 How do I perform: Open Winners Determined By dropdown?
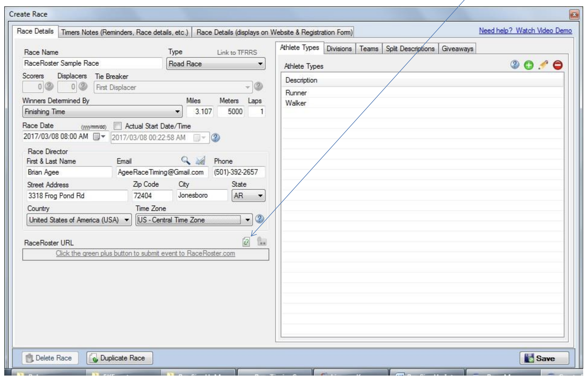pos(177,112)
